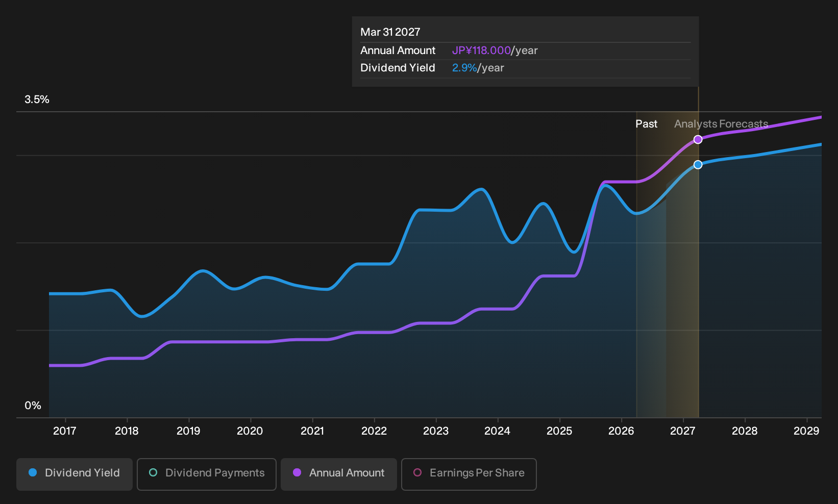Enable the Dividend Payments series

coord(207,474)
